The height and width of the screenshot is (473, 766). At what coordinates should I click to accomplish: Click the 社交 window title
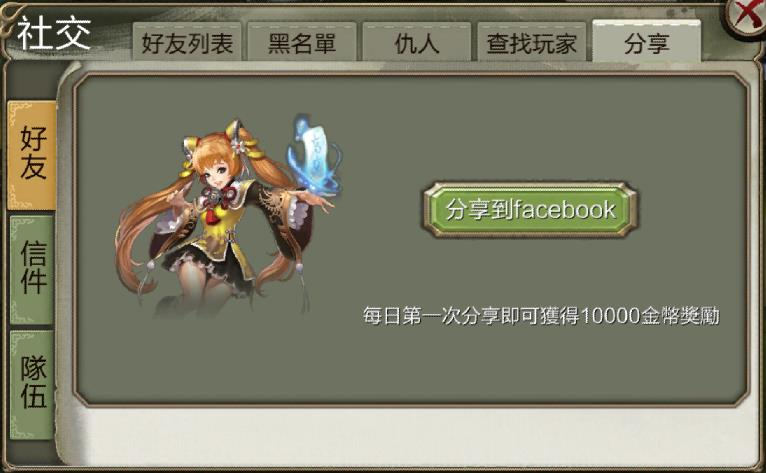point(54,33)
